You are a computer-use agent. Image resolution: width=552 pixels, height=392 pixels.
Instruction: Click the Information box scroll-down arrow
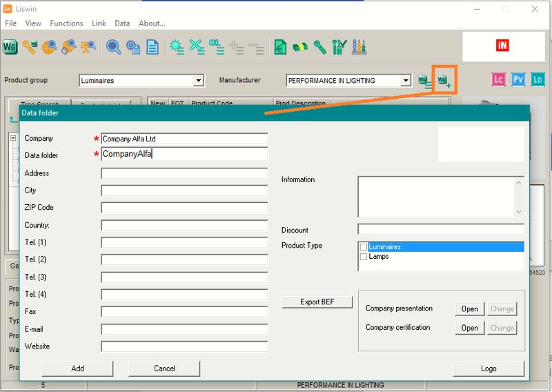519,212
